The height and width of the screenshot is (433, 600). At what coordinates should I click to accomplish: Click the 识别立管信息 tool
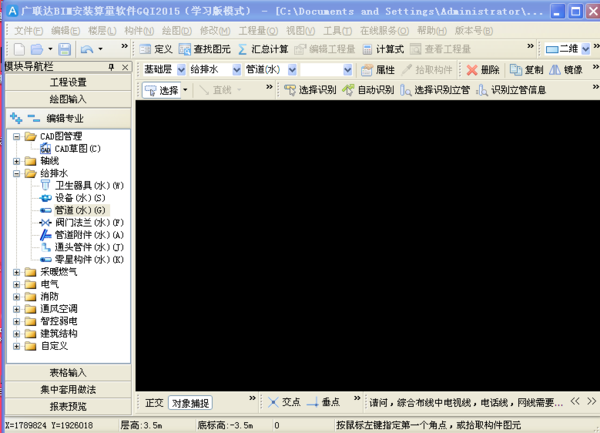pyautogui.click(x=512, y=90)
